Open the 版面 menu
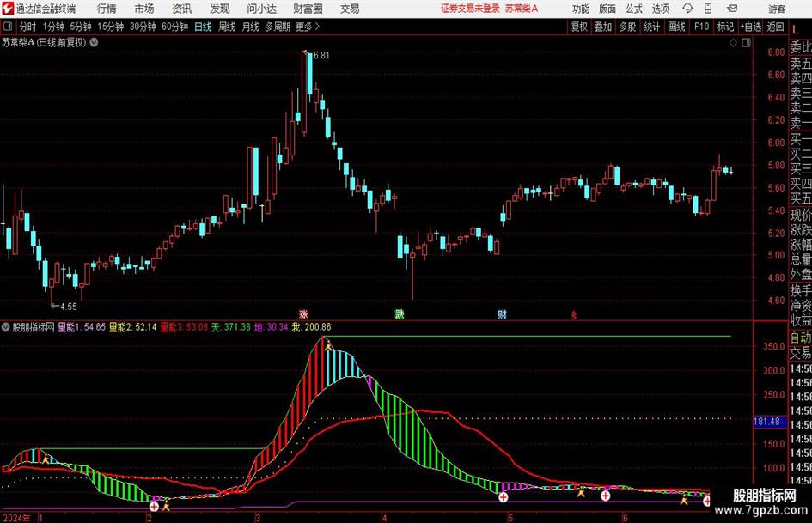812x523 pixels. pos(607,9)
